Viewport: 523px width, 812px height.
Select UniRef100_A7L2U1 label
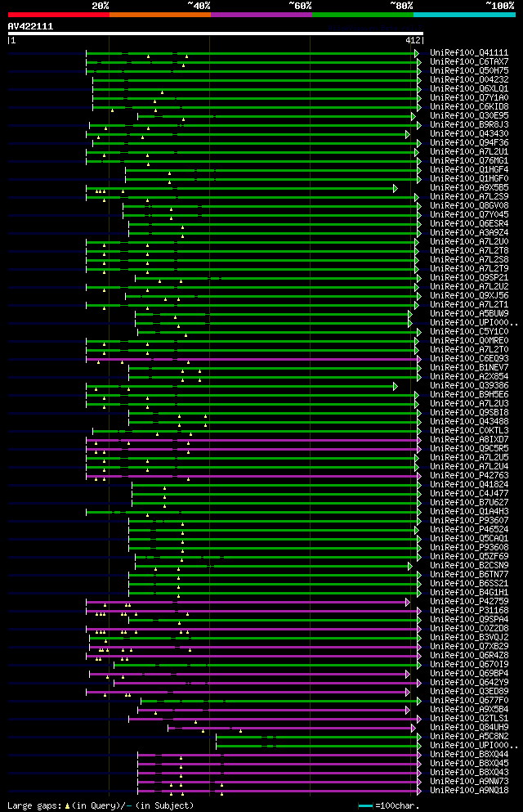pyautogui.click(x=469, y=152)
